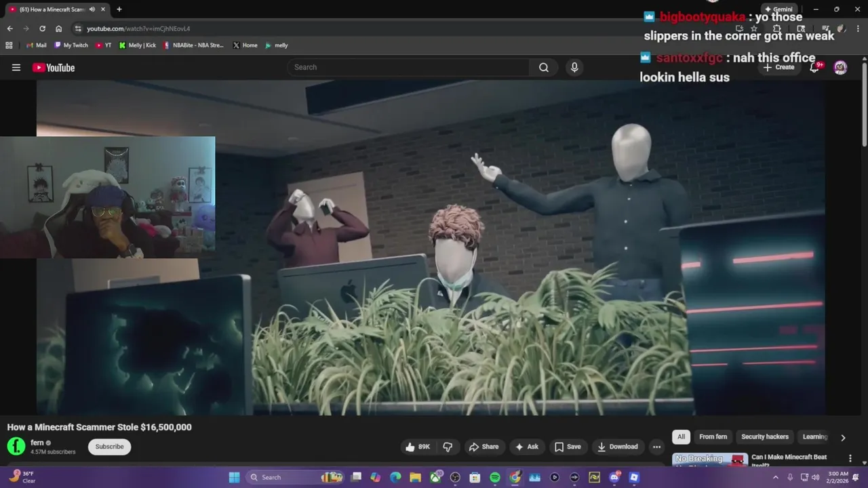This screenshot has width=868, height=488.
Task: Open the Xbox app from taskbar
Action: [435, 477]
